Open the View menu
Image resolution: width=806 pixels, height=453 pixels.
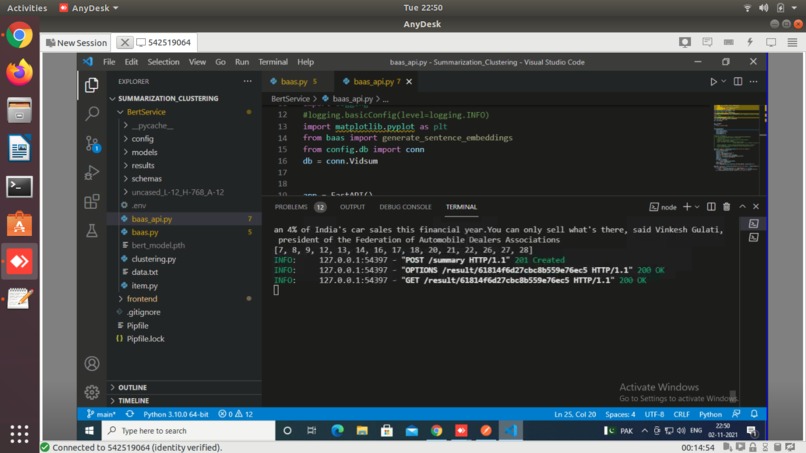pos(197,62)
